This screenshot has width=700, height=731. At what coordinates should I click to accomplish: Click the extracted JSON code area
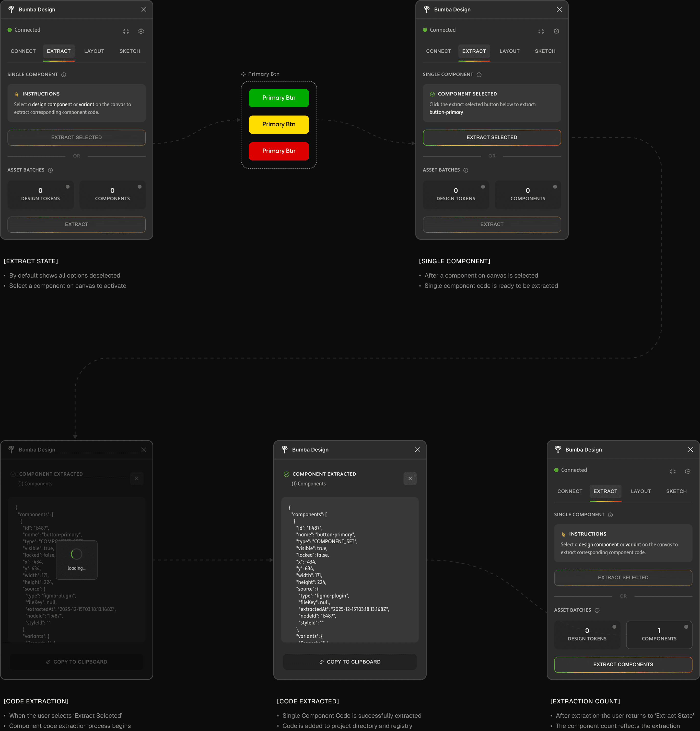350,569
